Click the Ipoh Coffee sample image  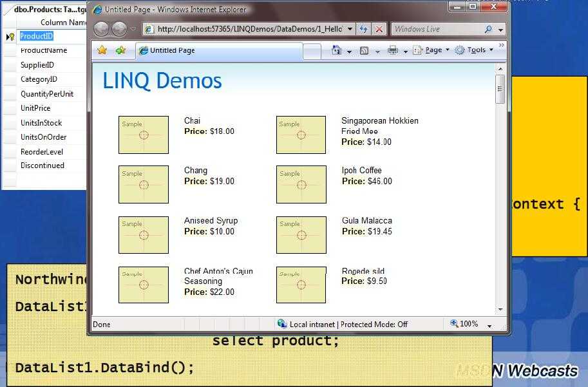[x=301, y=185]
